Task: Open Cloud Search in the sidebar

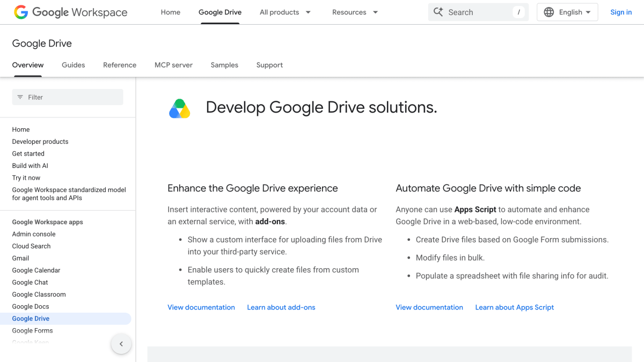Action: coord(31,246)
